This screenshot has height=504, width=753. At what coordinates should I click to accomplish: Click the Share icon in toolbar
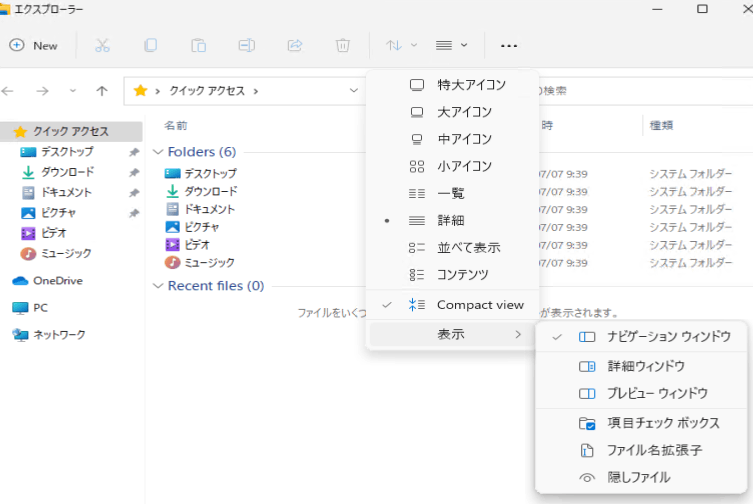pos(294,46)
